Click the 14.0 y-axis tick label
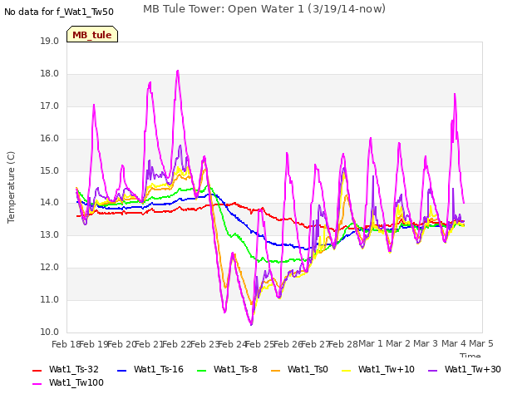This screenshot has height=399, width=532. (50, 203)
